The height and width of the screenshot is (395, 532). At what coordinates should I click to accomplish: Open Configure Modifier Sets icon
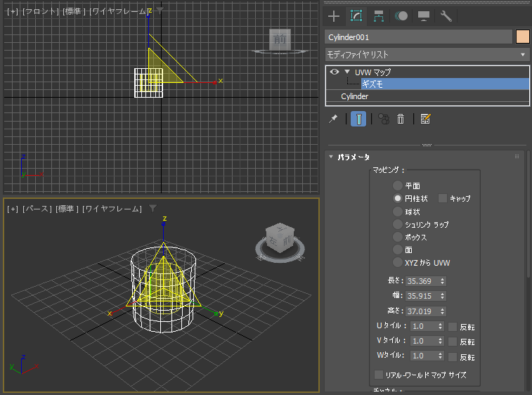click(x=425, y=119)
